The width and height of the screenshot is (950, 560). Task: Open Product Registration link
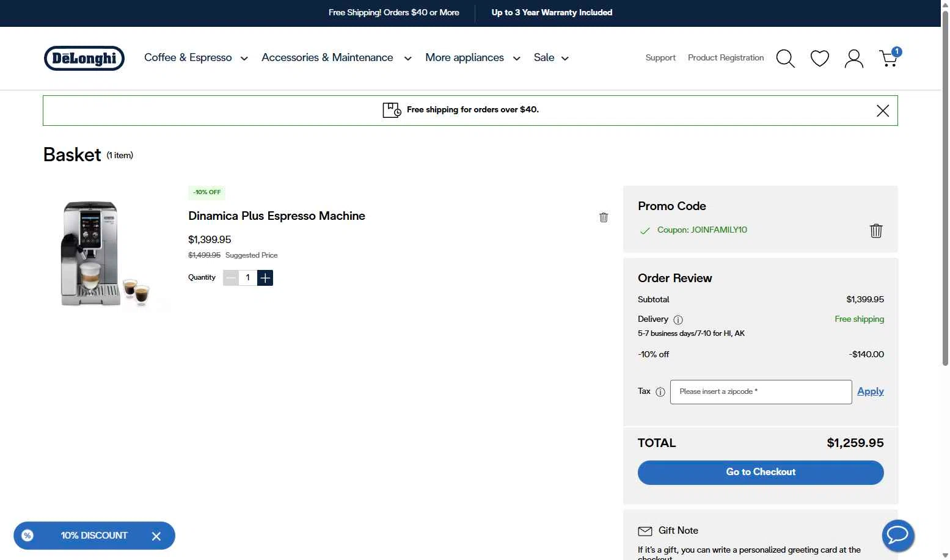point(726,57)
